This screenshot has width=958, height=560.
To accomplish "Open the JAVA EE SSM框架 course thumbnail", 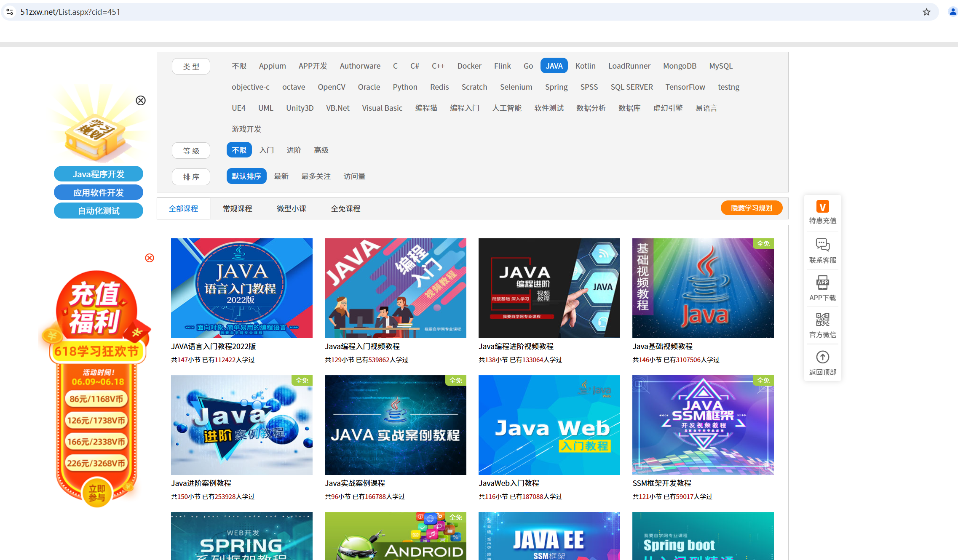I will (549, 536).
